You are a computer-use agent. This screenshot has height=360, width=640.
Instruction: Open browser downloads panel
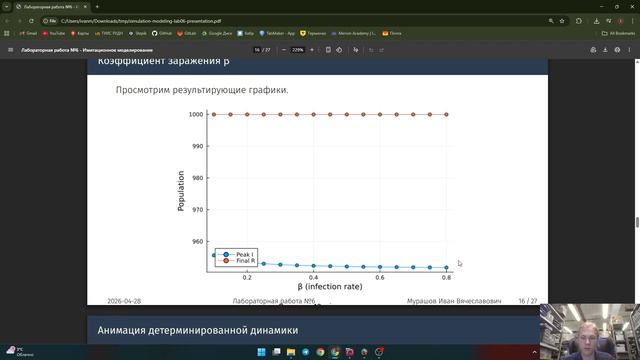(x=597, y=21)
